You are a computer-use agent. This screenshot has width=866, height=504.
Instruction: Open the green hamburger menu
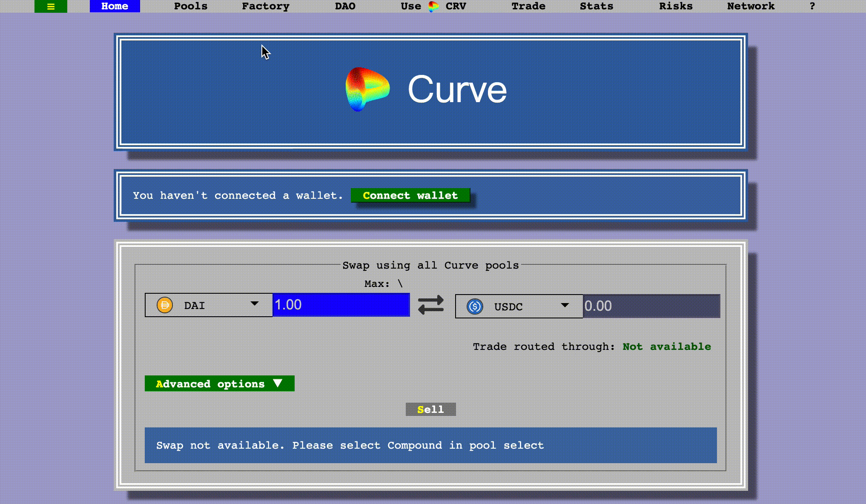(x=51, y=6)
